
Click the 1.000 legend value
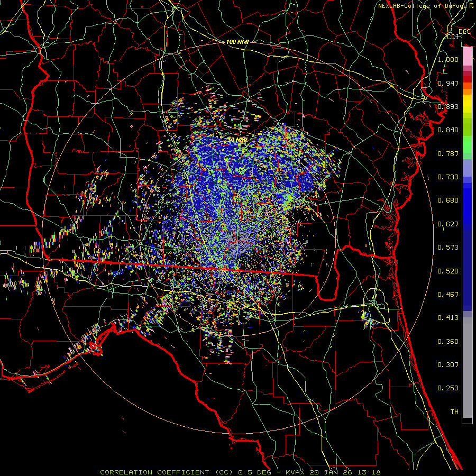[448, 59]
